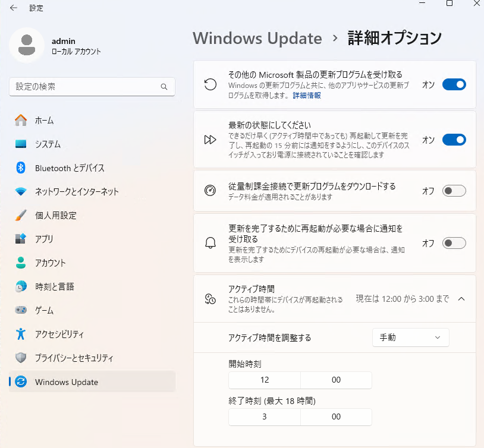Click the Windows Update sync icon in the sidebar
Viewport: 484px width, 448px height.
[x=21, y=381]
